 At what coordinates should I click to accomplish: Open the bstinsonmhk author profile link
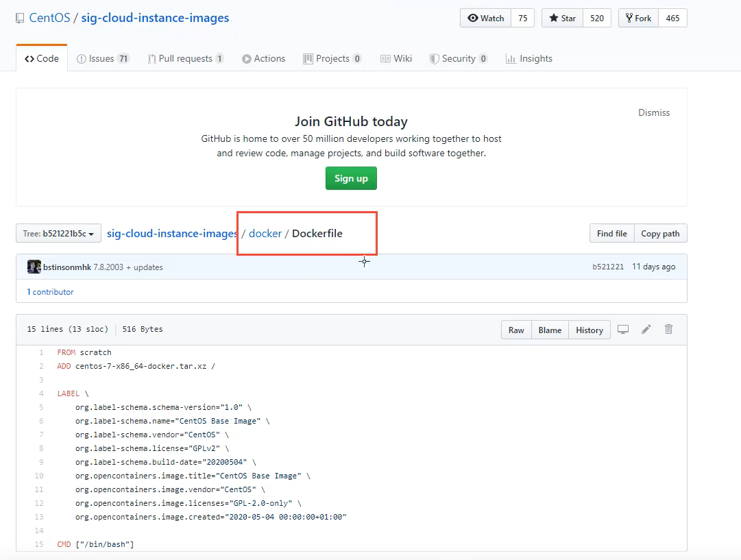(67, 267)
